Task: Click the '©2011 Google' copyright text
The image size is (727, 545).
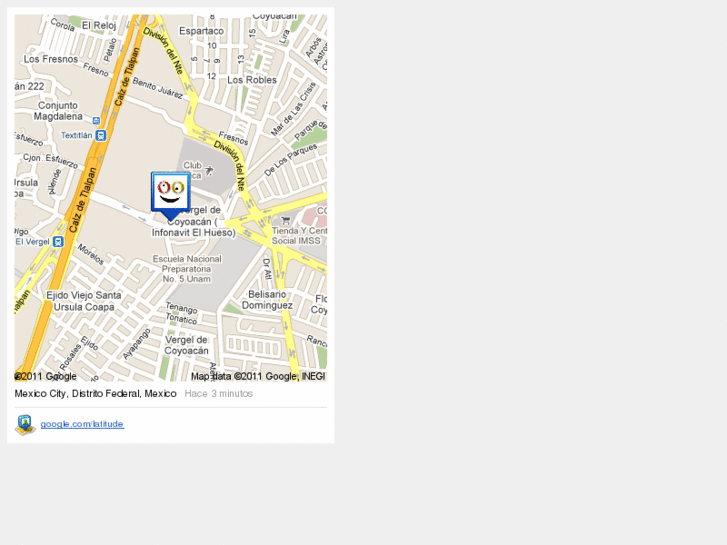Action: coord(45,376)
